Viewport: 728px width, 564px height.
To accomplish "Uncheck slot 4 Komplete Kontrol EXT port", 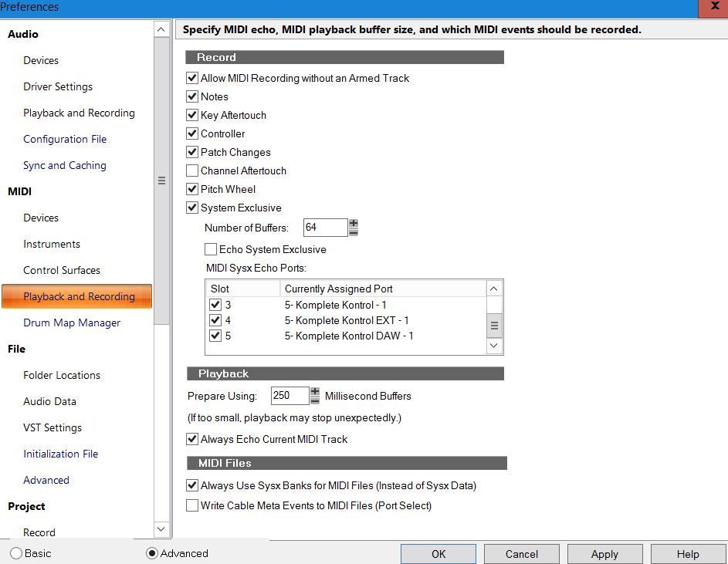I will [215, 320].
